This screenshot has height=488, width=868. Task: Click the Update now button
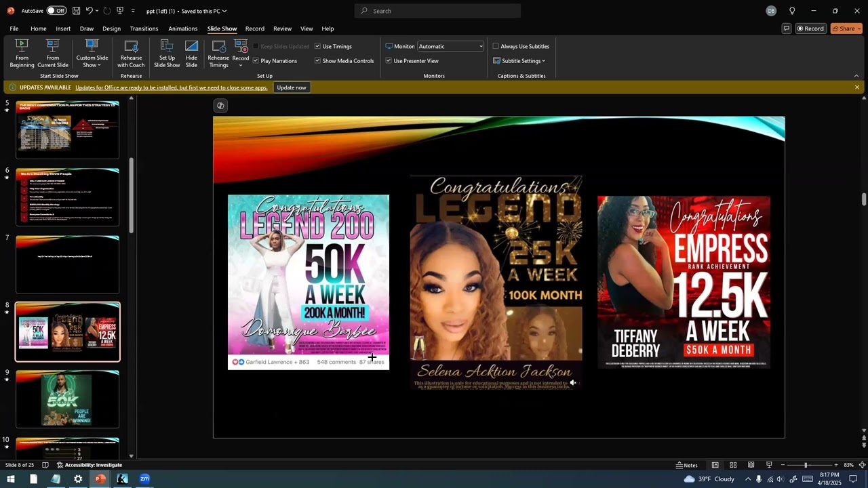coord(292,87)
